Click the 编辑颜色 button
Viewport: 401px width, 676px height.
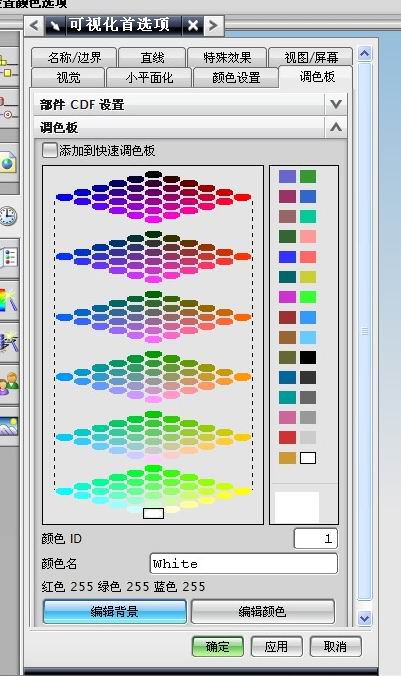pos(263,611)
